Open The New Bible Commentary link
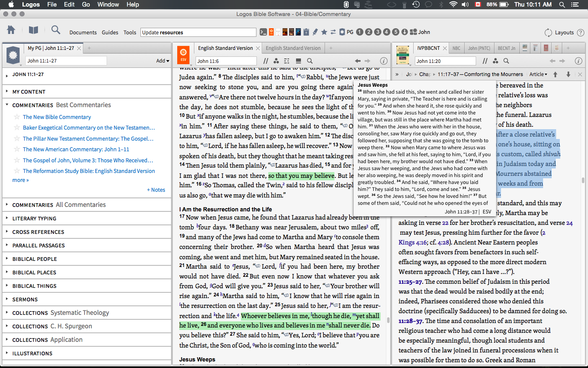 click(x=57, y=117)
